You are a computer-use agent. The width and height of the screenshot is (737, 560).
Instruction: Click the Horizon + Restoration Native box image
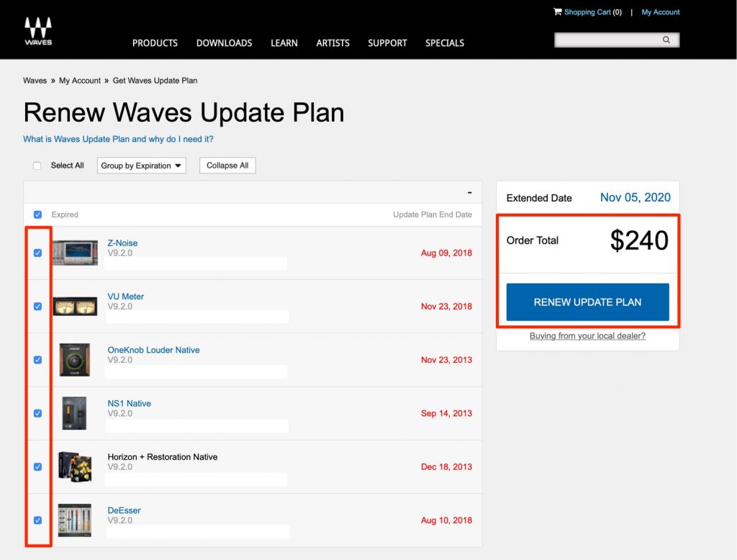coord(75,466)
